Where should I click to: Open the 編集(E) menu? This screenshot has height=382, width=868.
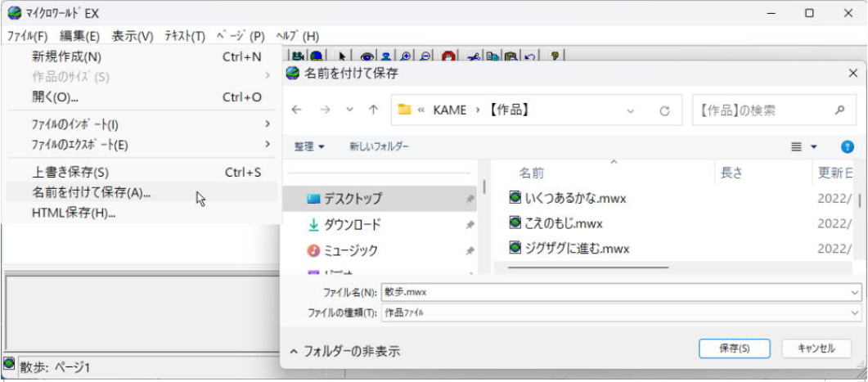pos(79,37)
